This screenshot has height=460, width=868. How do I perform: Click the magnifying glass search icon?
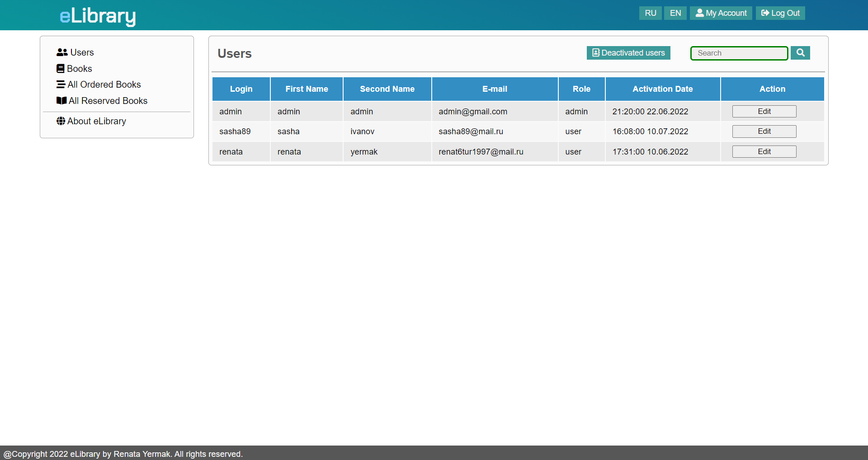800,52
